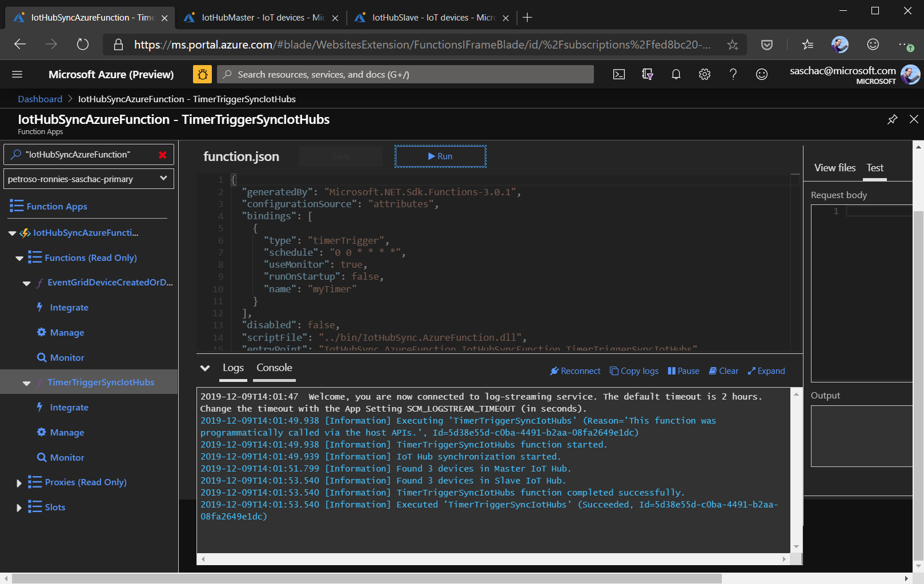
Task: Click the "schedule" line in function.json
Action: [x=334, y=252]
